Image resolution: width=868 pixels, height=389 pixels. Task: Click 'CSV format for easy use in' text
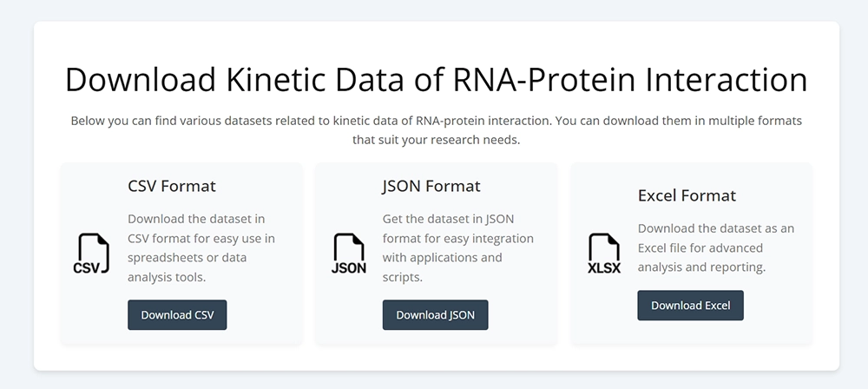201,238
